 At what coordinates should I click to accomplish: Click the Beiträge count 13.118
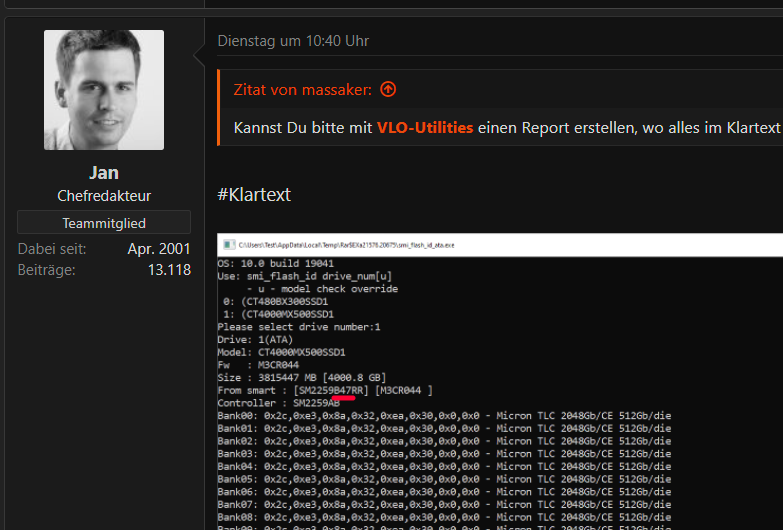pos(169,270)
